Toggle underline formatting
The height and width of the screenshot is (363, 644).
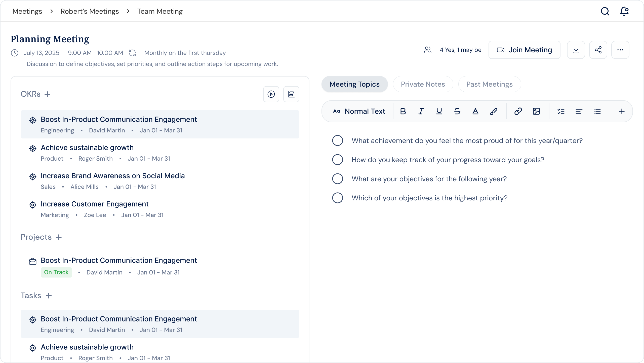(x=439, y=111)
